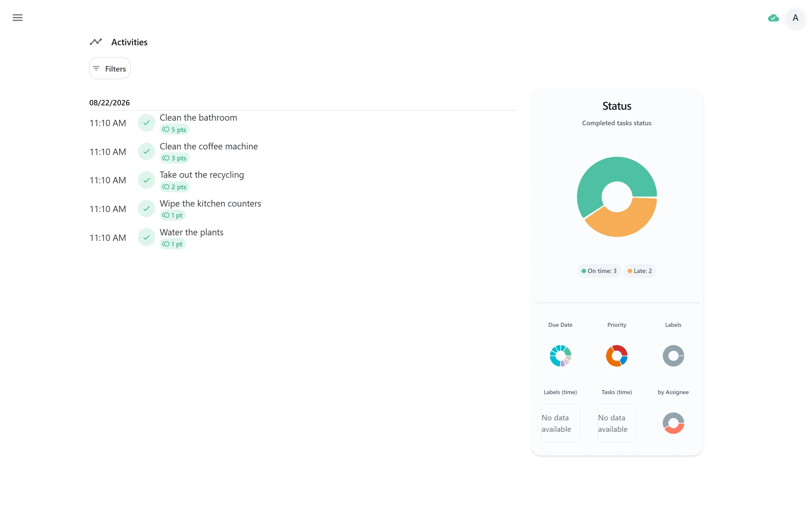The image size is (812, 508).
Task: Click the check icon for Water the plants
Action: pos(146,237)
